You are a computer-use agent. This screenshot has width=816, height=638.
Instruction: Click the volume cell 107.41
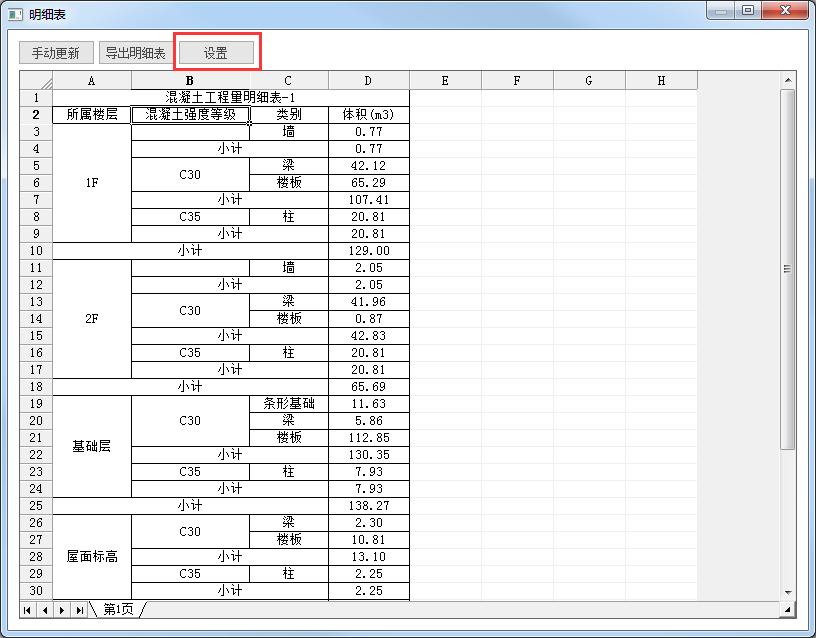click(369, 200)
